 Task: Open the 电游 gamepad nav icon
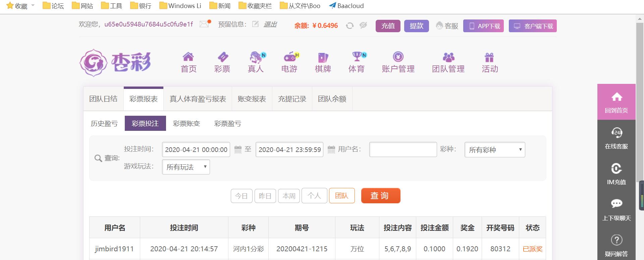click(x=290, y=57)
